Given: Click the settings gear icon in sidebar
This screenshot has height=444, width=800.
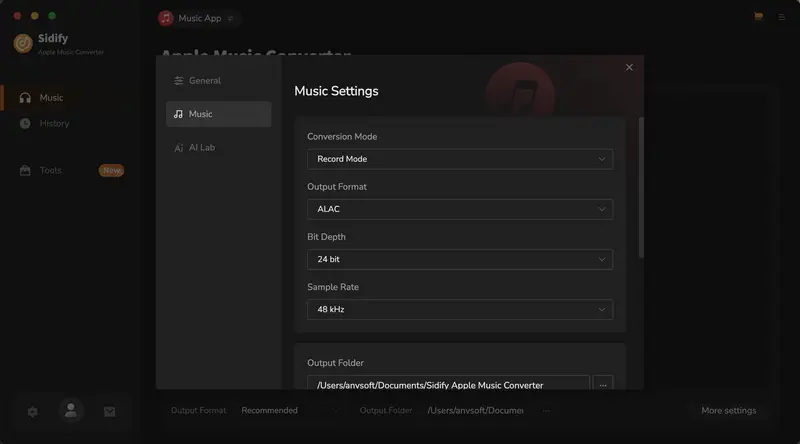Looking at the screenshot, I should point(32,411).
